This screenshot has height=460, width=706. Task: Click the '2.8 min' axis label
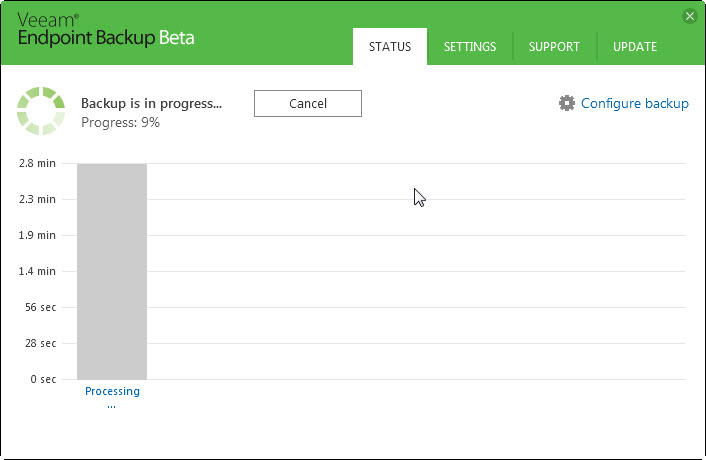(x=37, y=163)
